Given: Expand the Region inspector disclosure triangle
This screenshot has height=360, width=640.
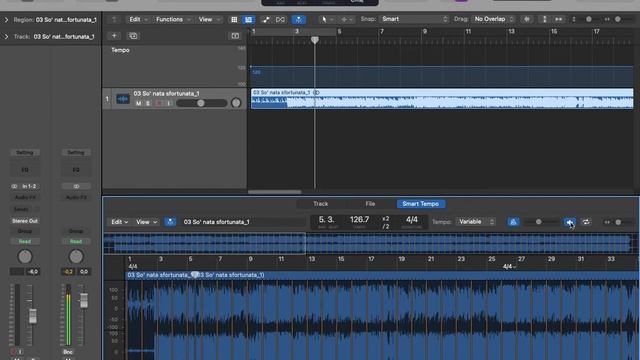Looking at the screenshot, I should (x=6, y=20).
